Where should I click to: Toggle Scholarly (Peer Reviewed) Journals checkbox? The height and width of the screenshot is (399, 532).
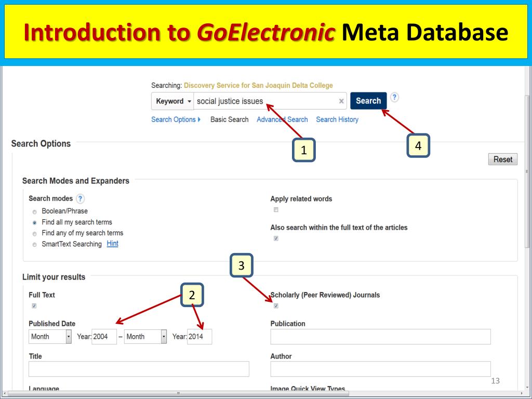click(x=276, y=305)
